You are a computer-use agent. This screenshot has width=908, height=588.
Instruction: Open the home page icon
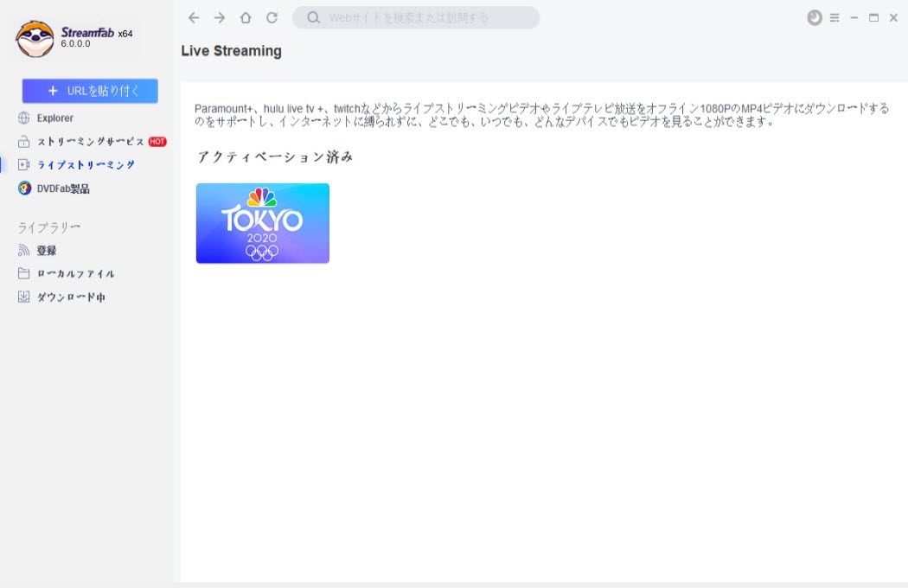246,18
